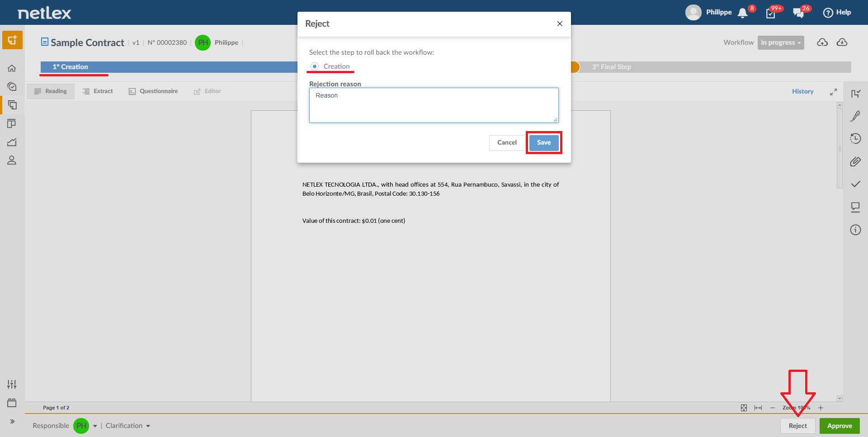Open the documents stack sidebar icon
Screen dimensions: 868x437
(12, 105)
